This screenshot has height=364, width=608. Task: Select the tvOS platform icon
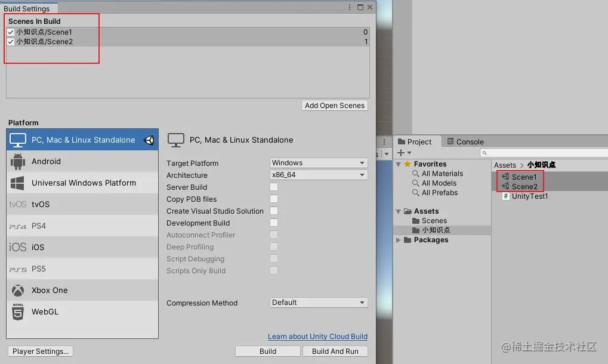click(x=18, y=204)
